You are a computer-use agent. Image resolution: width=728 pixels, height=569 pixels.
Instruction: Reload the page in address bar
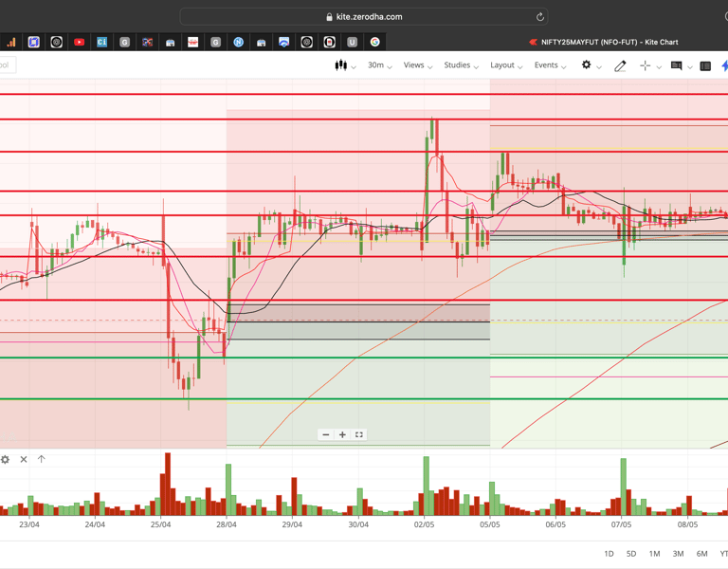[539, 17]
